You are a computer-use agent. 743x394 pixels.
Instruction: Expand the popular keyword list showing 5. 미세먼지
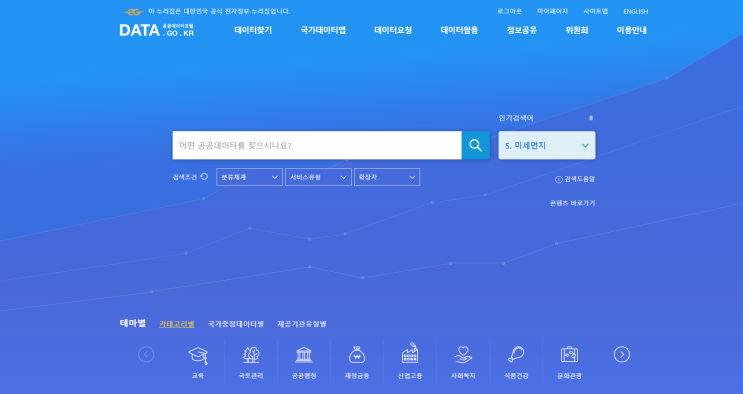tap(547, 145)
